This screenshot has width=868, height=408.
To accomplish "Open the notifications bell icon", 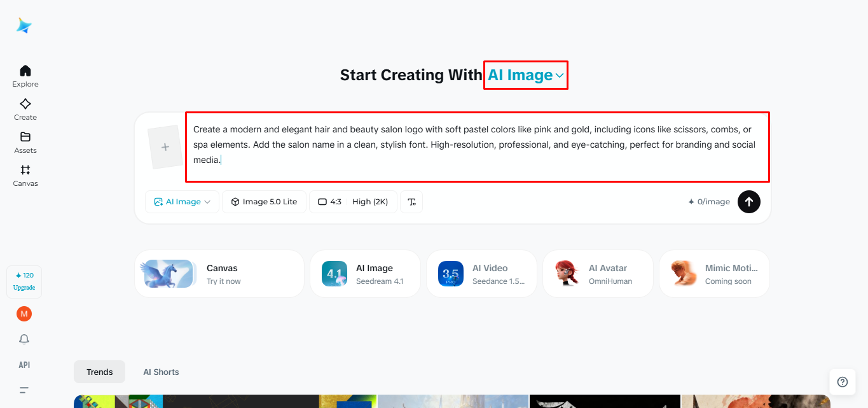I will [24, 339].
